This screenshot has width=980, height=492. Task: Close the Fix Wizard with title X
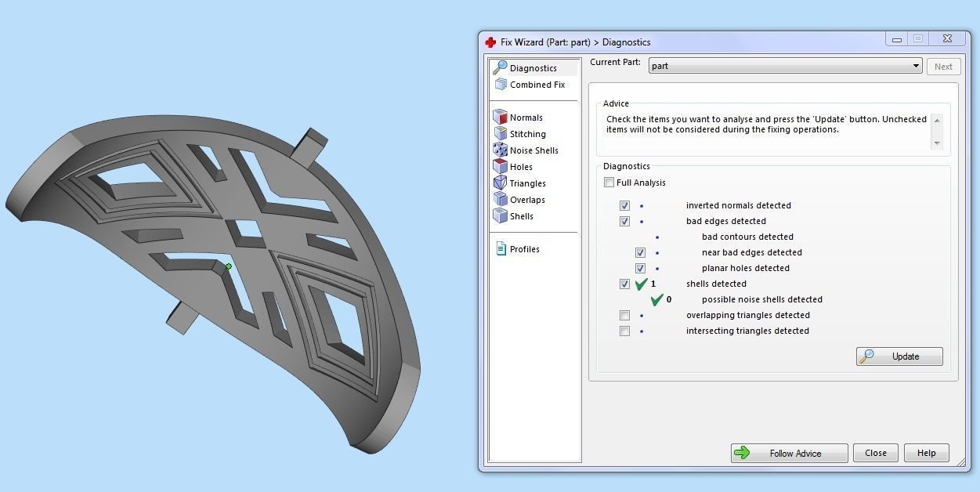click(947, 39)
